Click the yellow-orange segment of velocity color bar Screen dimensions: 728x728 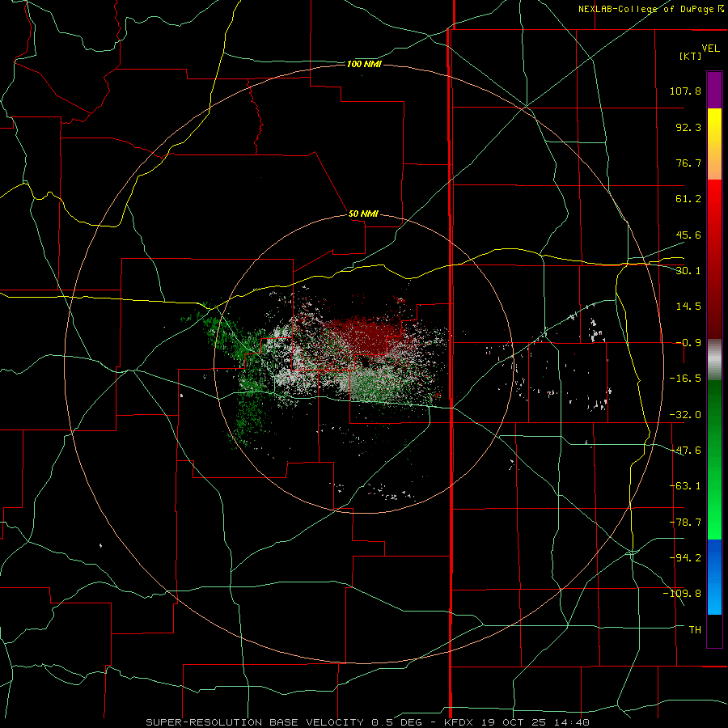714,144
